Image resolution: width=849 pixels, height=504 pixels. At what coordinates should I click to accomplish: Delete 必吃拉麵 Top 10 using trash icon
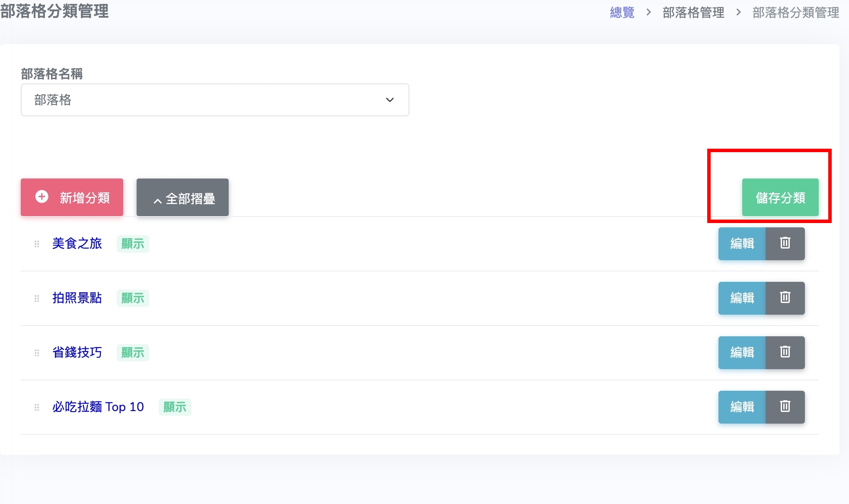785,407
